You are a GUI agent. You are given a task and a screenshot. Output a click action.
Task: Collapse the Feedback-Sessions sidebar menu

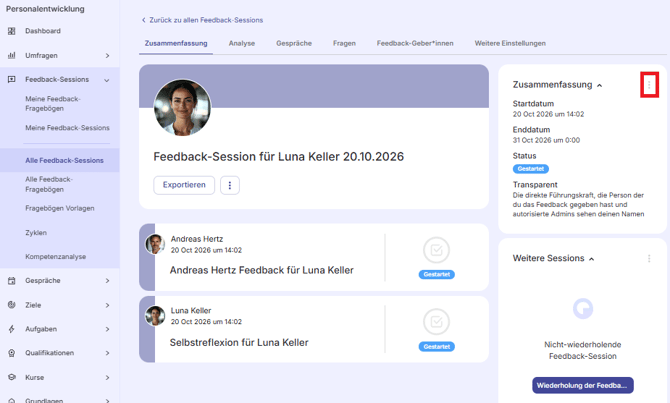point(106,80)
